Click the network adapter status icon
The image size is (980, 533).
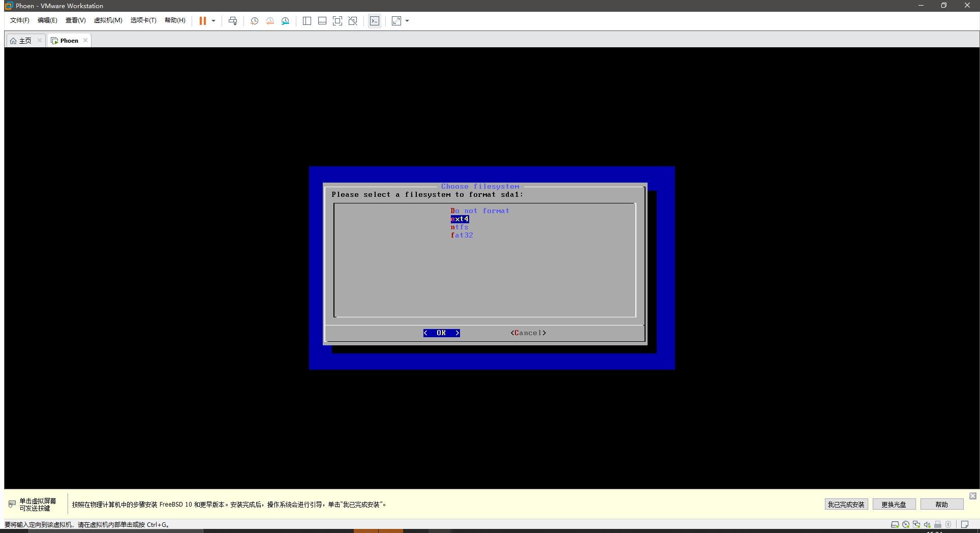click(917, 524)
